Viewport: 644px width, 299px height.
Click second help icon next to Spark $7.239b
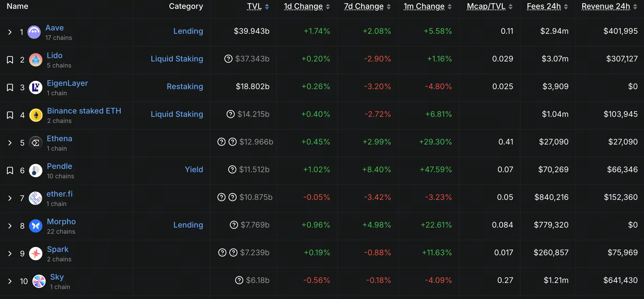233,252
